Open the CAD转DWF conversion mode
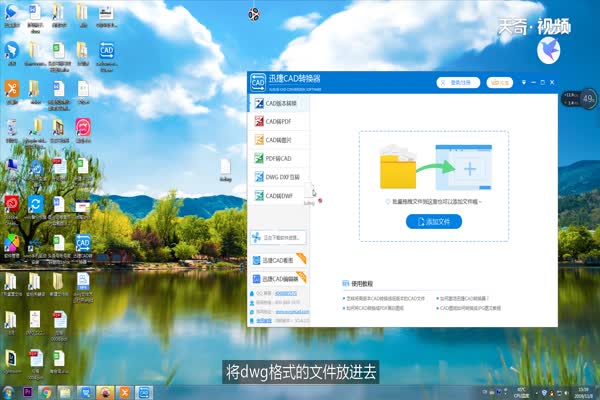This screenshot has width=600, height=400. (279, 196)
